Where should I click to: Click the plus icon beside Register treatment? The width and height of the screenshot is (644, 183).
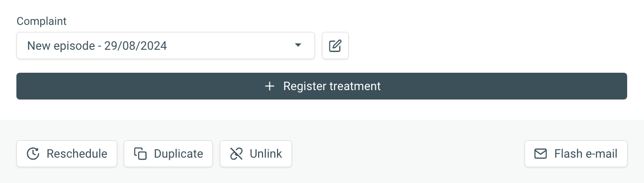[270, 86]
